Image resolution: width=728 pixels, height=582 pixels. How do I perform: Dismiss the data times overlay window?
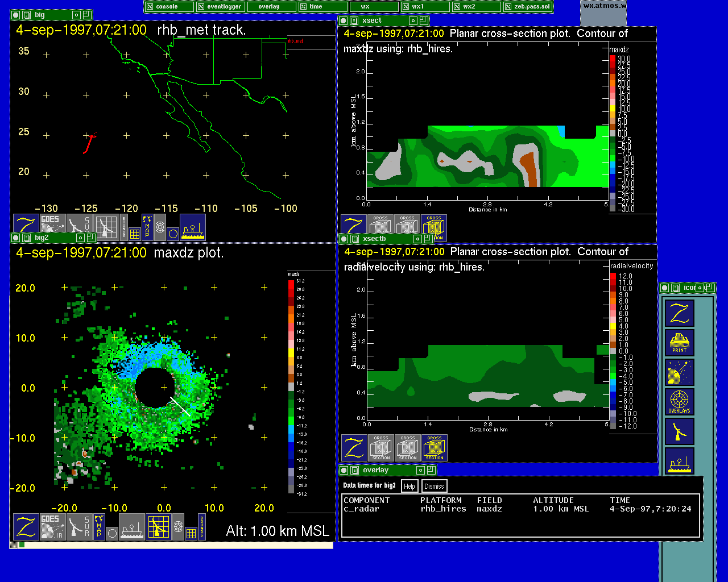434,486
